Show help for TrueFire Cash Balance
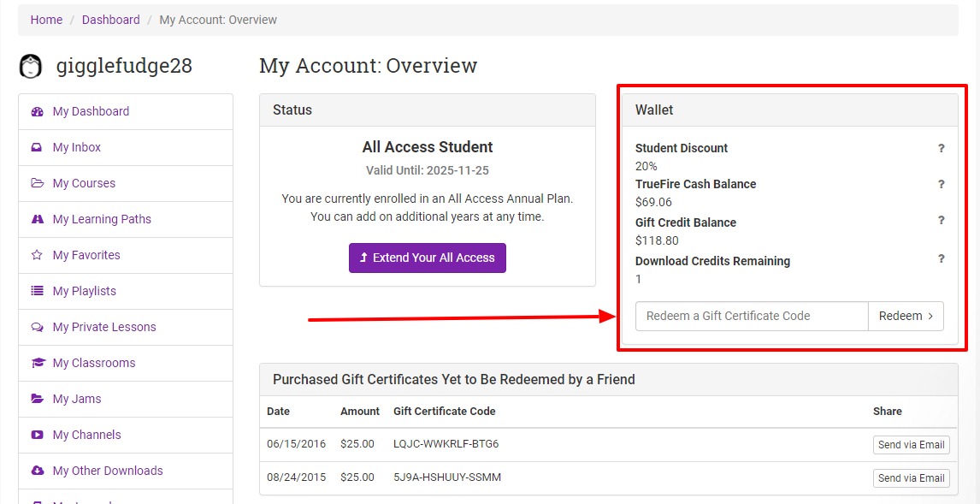The image size is (980, 504). coord(941,184)
